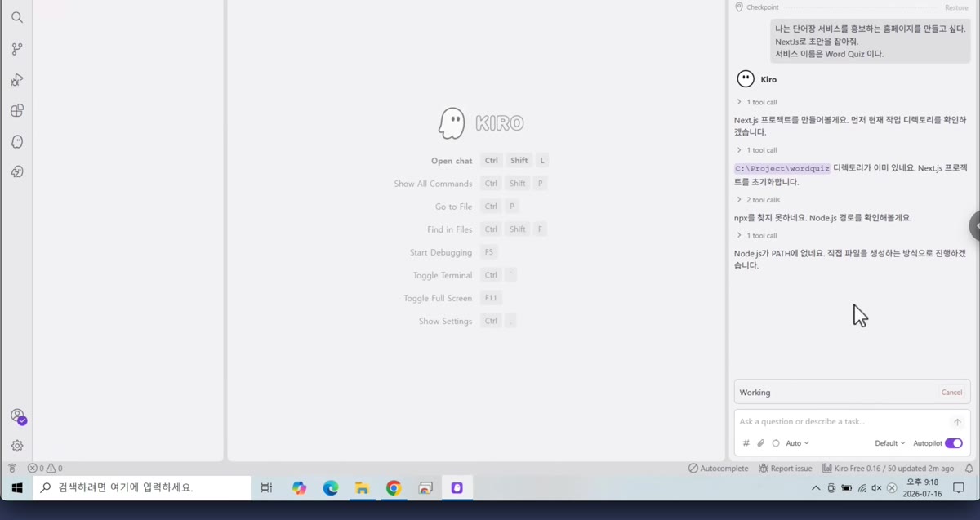Open the Windows action center
Image resolution: width=980 pixels, height=520 pixels.
tap(960, 488)
